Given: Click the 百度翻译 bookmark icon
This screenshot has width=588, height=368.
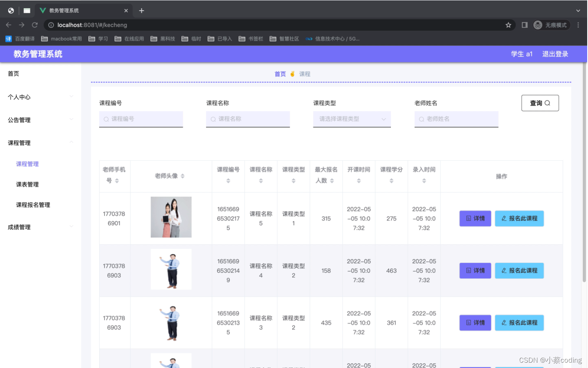Looking at the screenshot, I should click(x=8, y=39).
